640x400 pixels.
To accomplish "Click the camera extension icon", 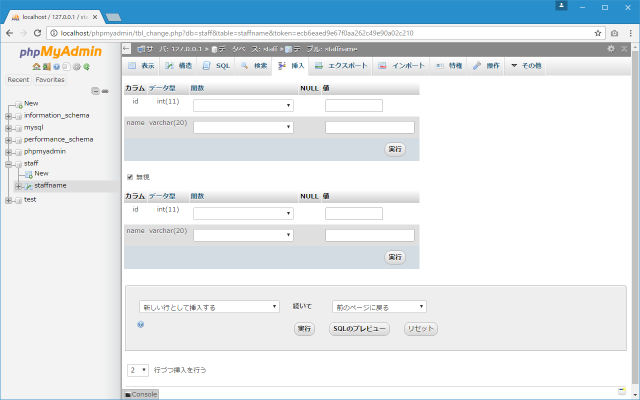I will pyautogui.click(x=614, y=33).
